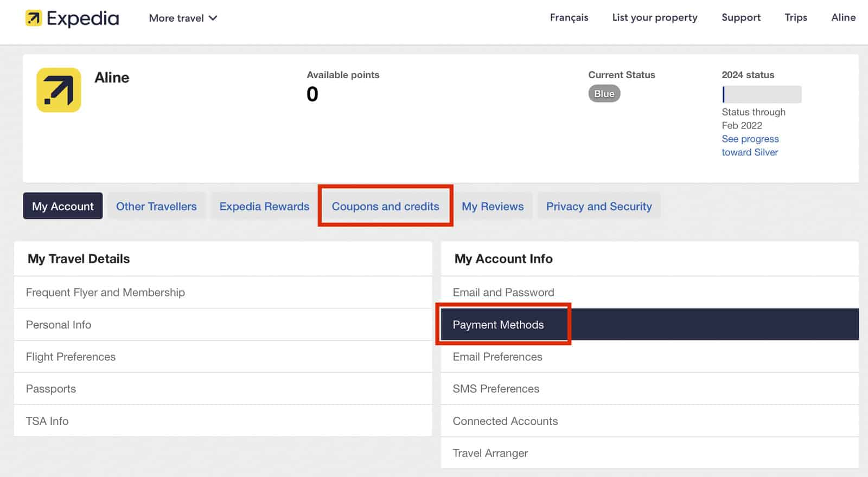Viewport: 868px width, 477px height.
Task: Go to Trips in header
Action: (795, 17)
